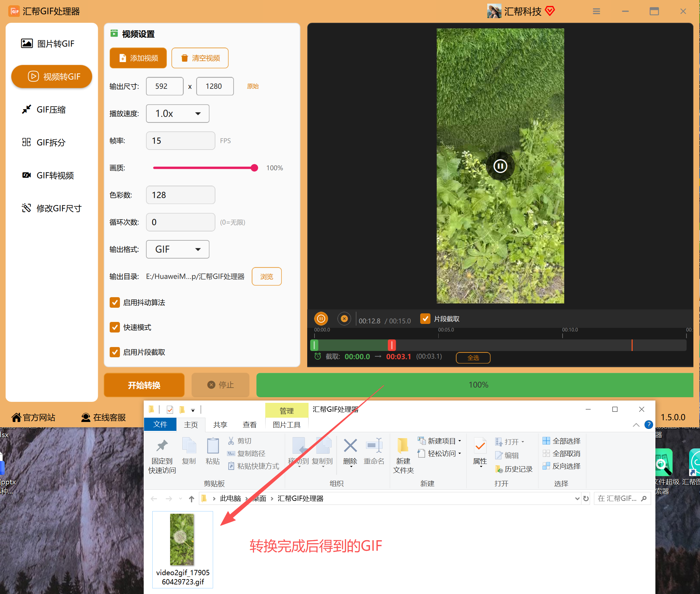The image size is (700, 594).
Task: Click the 停止 button
Action: click(x=221, y=385)
